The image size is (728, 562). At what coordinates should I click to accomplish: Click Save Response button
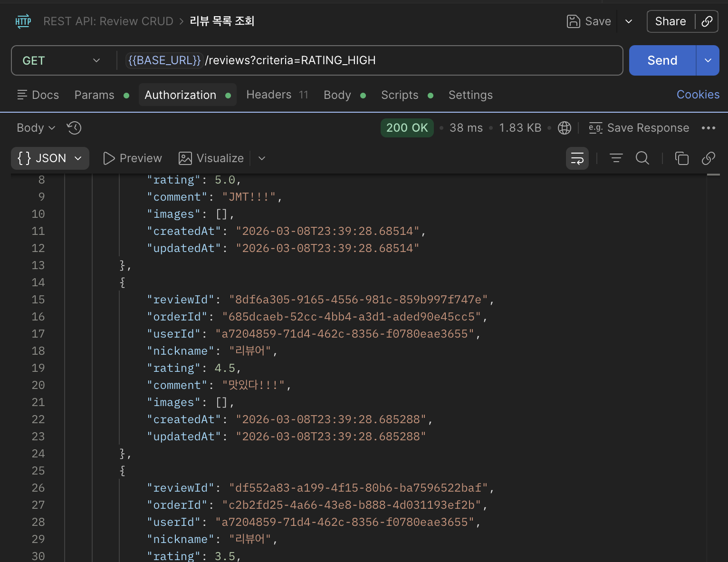pos(639,128)
